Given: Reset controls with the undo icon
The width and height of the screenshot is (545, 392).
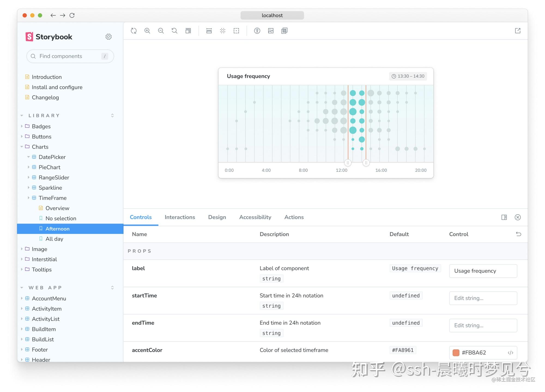Looking at the screenshot, I should 518,234.
